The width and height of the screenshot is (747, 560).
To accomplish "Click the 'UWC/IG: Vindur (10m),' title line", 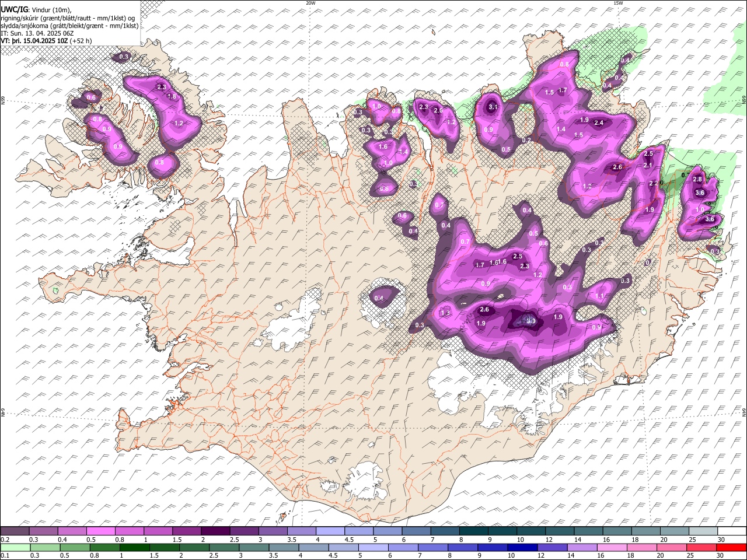I will point(36,10).
